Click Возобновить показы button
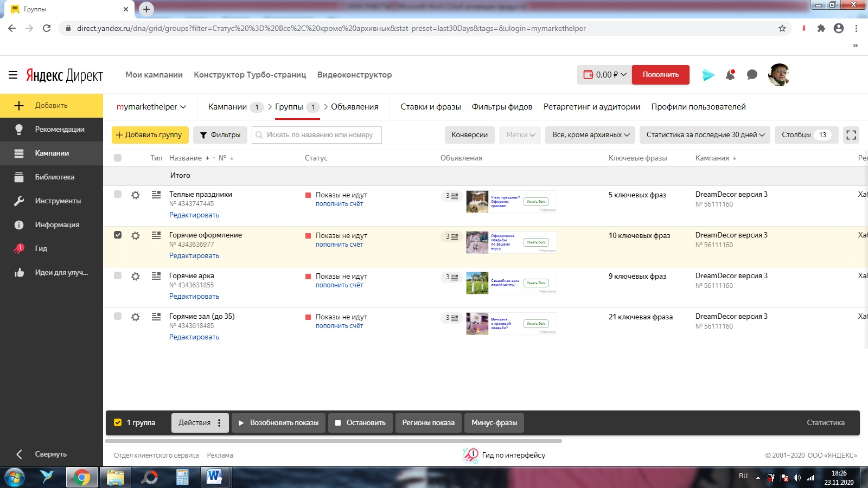 [279, 423]
